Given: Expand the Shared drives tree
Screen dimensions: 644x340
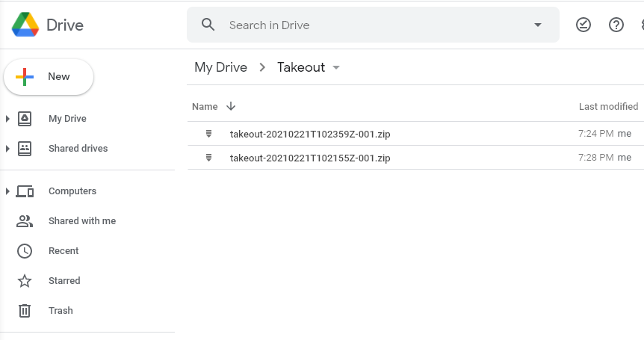Looking at the screenshot, I should (x=7, y=149).
